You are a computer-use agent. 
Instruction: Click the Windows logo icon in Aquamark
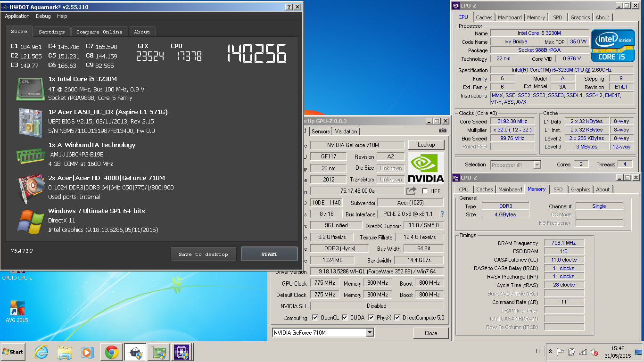click(x=31, y=221)
